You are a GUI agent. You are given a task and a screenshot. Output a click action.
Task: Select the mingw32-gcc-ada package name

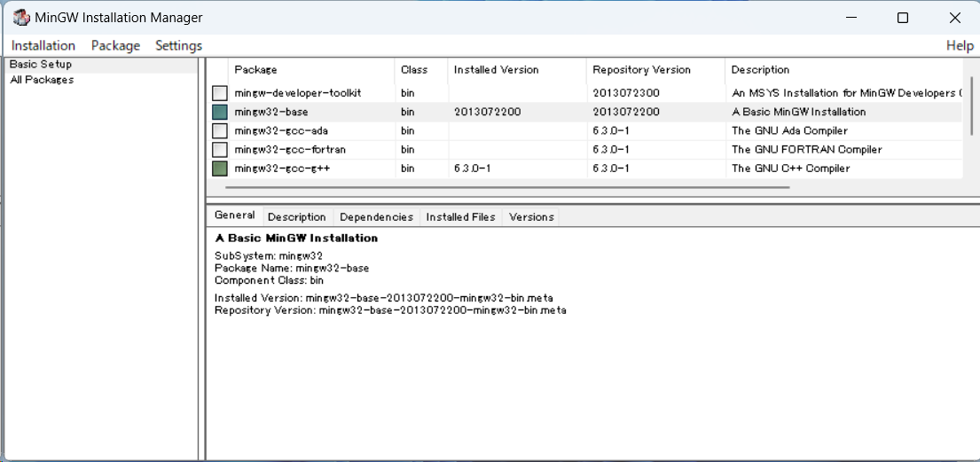(x=281, y=130)
